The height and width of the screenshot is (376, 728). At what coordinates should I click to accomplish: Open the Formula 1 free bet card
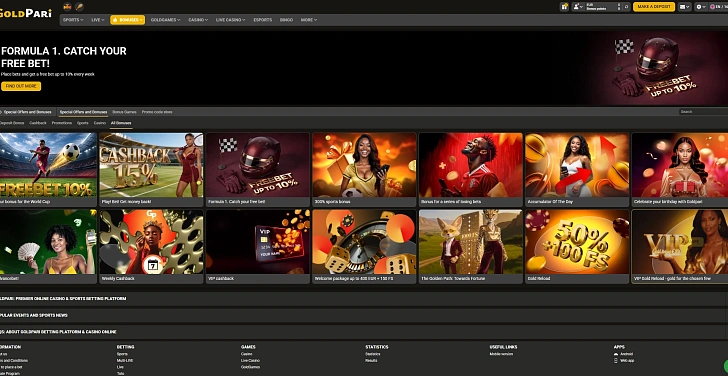pos(258,169)
